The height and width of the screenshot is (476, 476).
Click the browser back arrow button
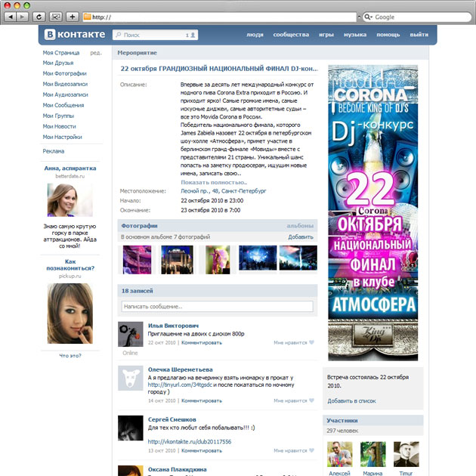click(11, 17)
